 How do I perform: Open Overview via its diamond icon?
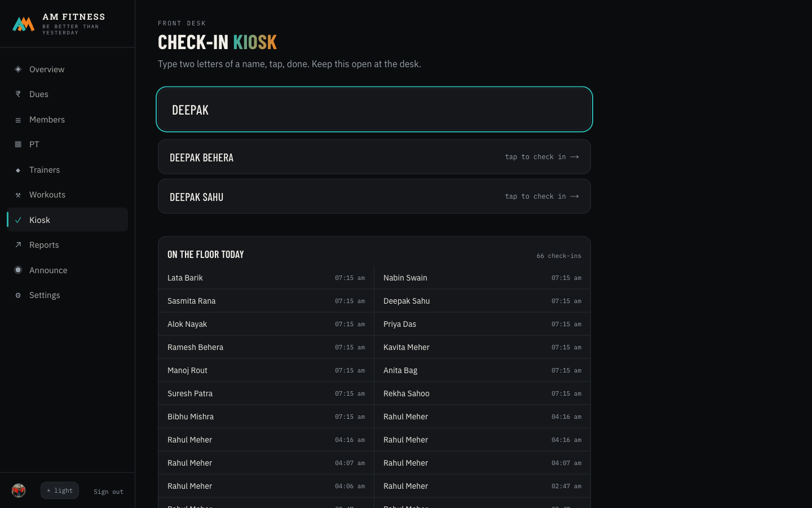(x=18, y=69)
